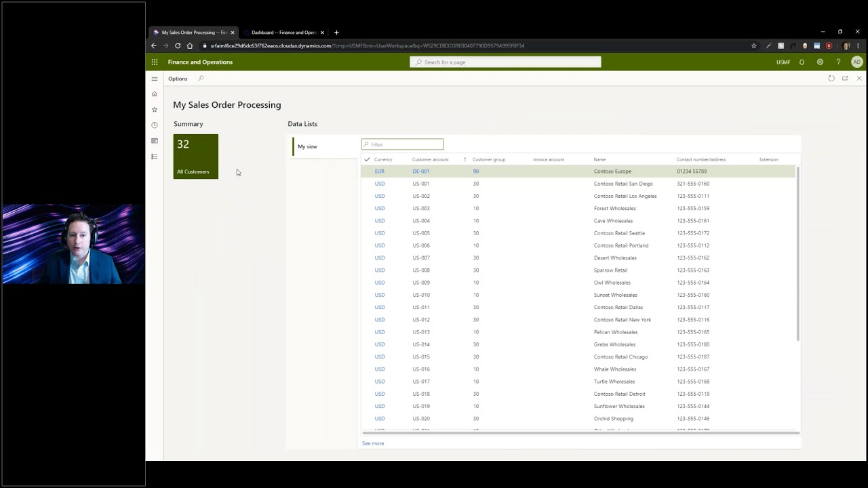
Task: Open Chrome three-dot menu
Action: tap(859, 45)
